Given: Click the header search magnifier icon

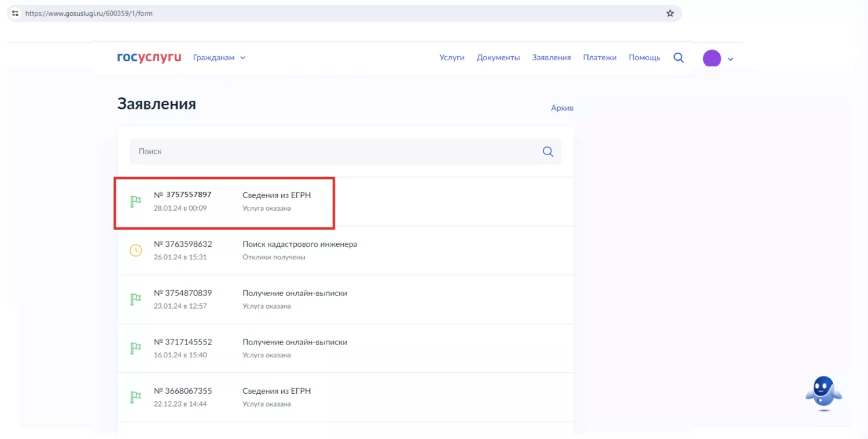Looking at the screenshot, I should [679, 57].
